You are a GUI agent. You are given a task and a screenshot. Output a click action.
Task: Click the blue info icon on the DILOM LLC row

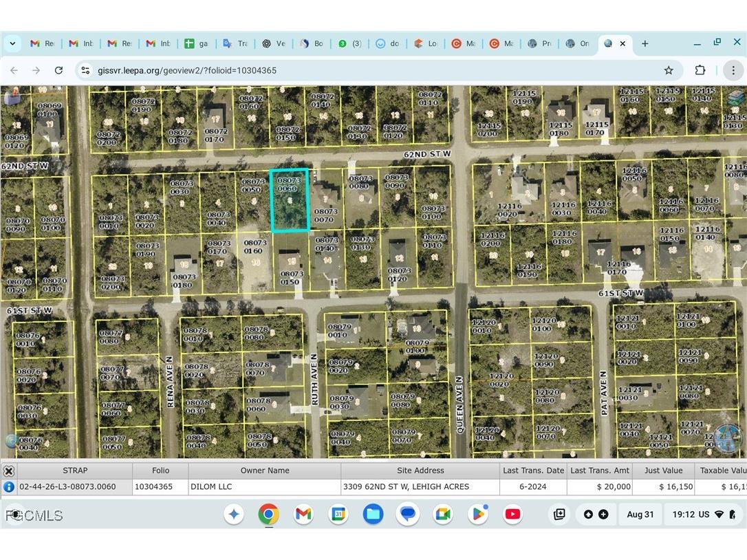(x=9, y=486)
